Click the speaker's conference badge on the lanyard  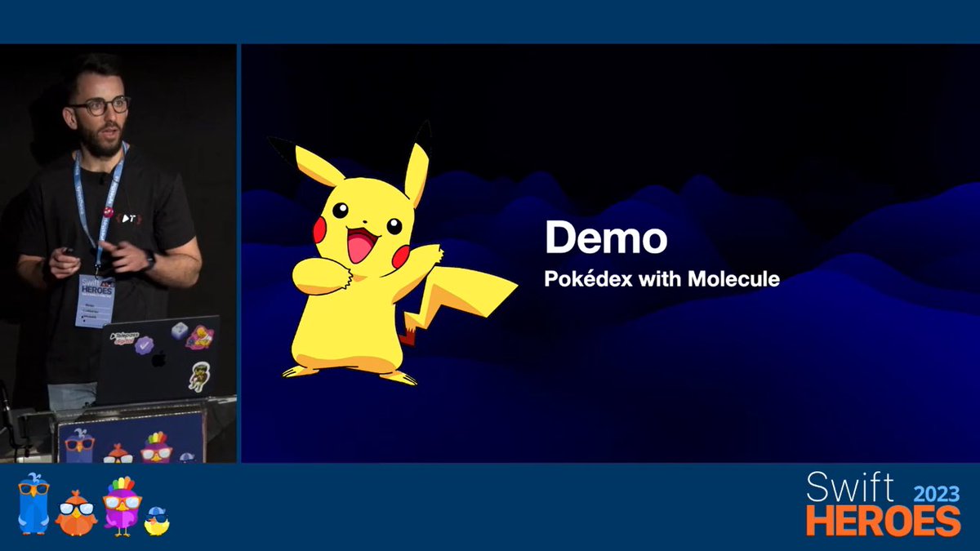tap(95, 300)
